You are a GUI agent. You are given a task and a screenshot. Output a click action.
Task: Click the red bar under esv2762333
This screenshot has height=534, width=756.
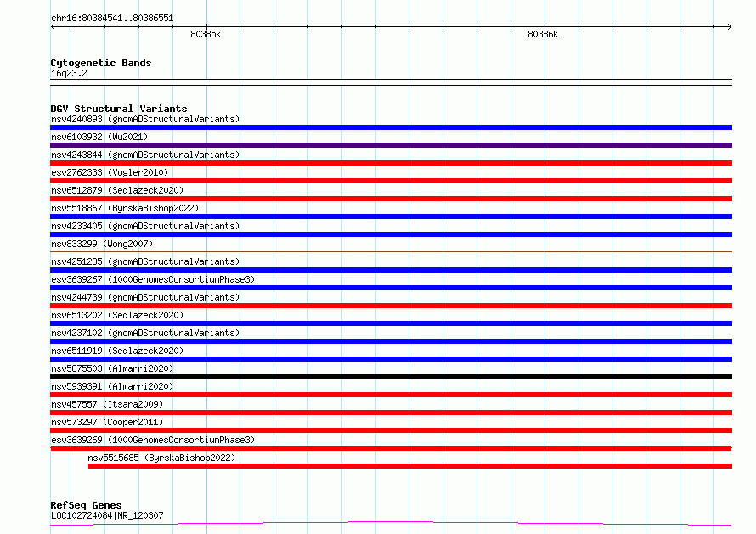tap(391, 181)
